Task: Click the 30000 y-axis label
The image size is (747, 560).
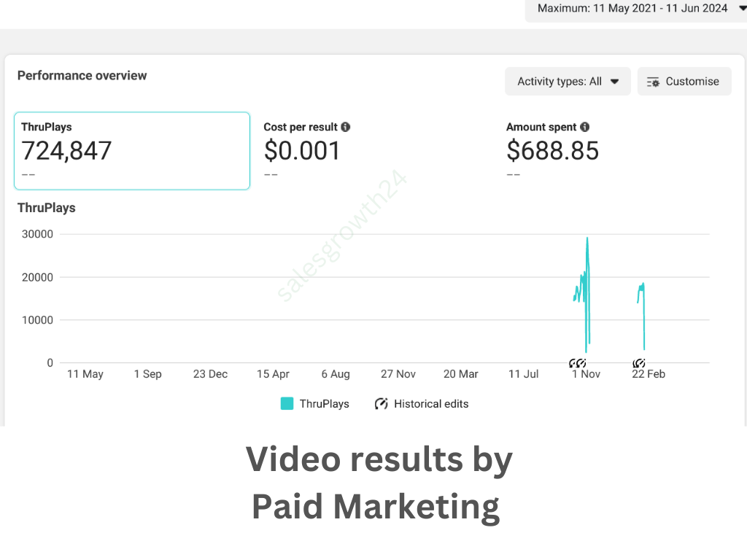Action: point(37,234)
